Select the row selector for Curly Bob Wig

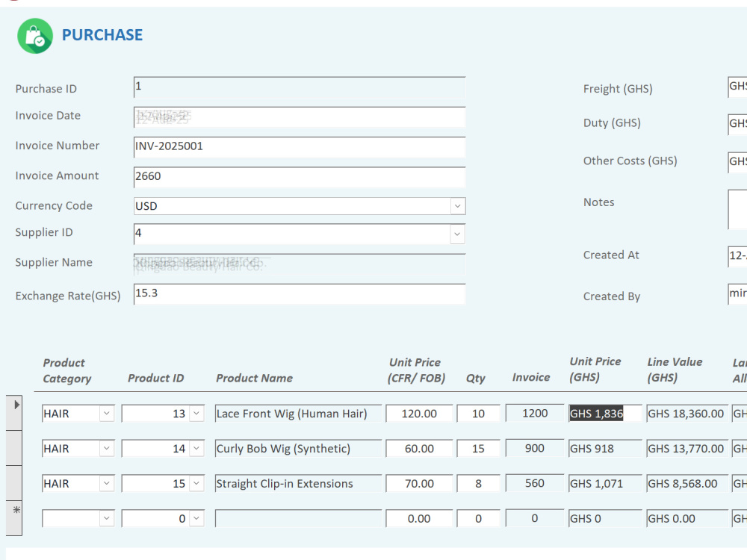pos(14,448)
